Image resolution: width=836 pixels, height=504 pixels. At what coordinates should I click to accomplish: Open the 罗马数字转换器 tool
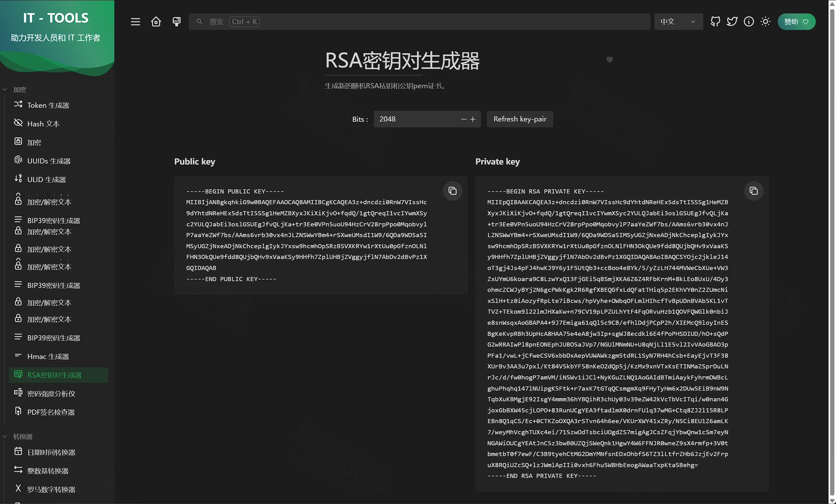tap(58, 489)
